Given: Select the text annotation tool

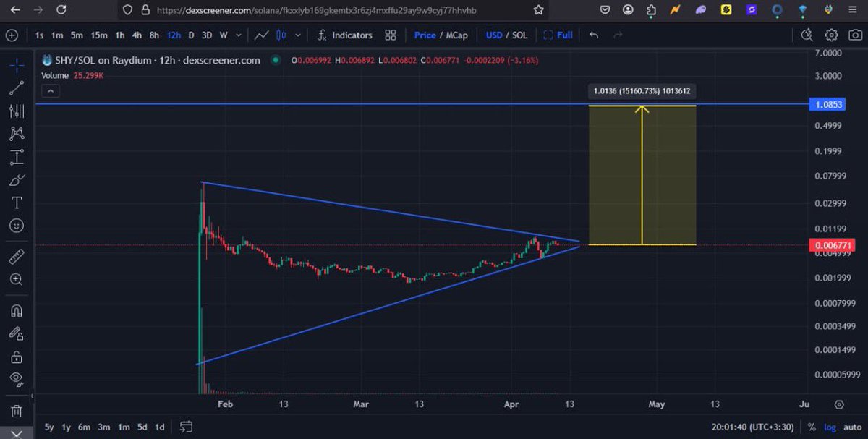Looking at the screenshot, I should 17,203.
